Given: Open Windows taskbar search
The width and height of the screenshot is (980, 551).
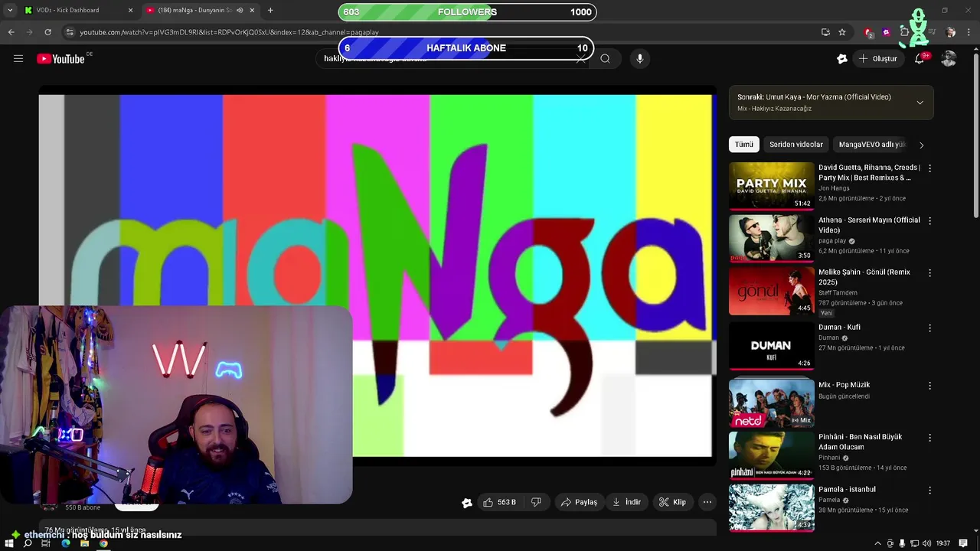Looking at the screenshot, I should [28, 543].
